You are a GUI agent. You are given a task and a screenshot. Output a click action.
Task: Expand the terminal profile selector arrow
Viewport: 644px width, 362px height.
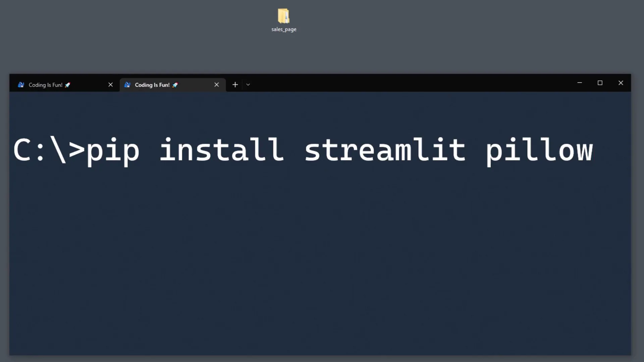248,85
